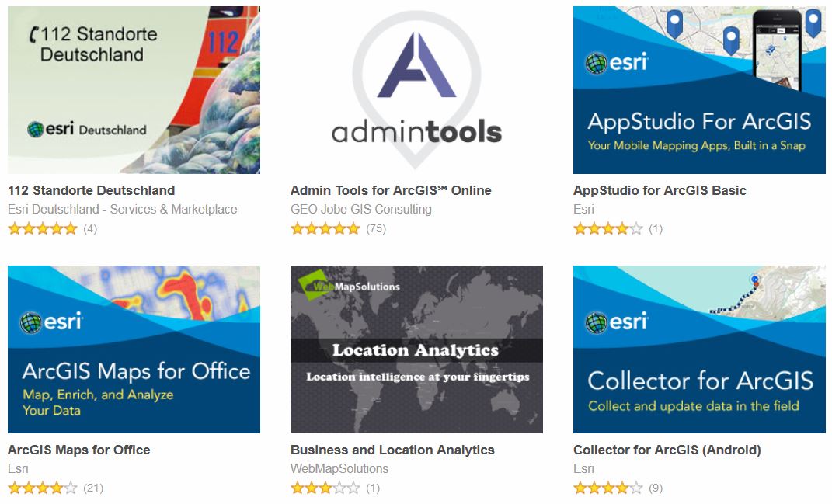The height and width of the screenshot is (504, 832).
Task: Open the 112 Standorte Deutschland thumbnail image
Action: [x=134, y=89]
